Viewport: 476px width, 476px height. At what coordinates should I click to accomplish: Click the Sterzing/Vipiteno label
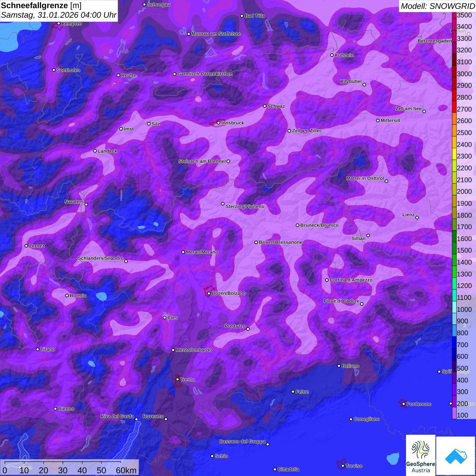click(245, 206)
